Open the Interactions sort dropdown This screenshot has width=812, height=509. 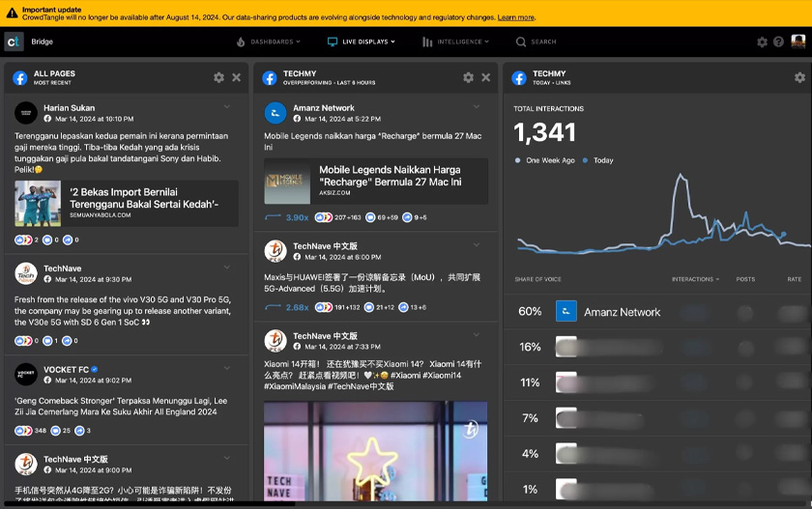(x=695, y=279)
